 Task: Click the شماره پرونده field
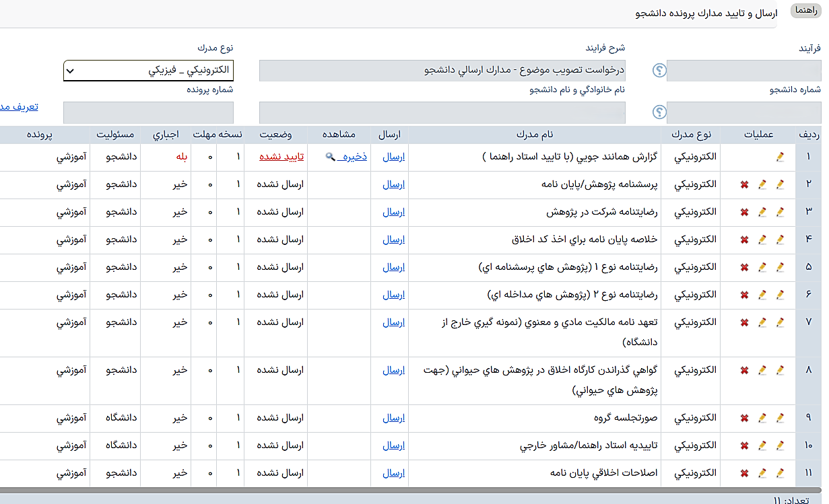148,112
